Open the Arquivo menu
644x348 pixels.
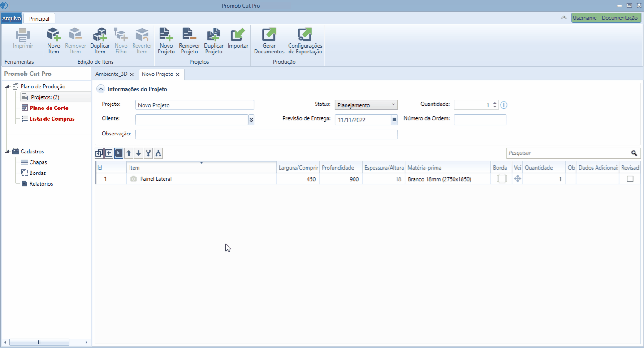point(11,18)
